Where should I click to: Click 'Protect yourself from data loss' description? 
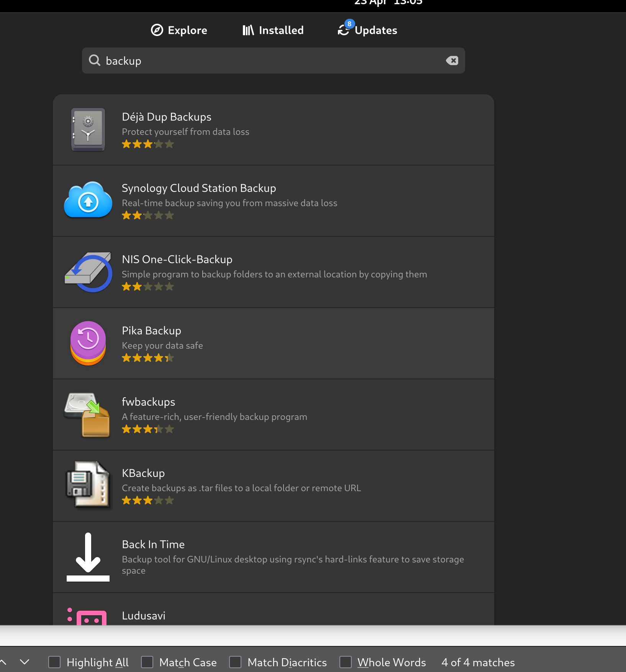[x=185, y=132]
